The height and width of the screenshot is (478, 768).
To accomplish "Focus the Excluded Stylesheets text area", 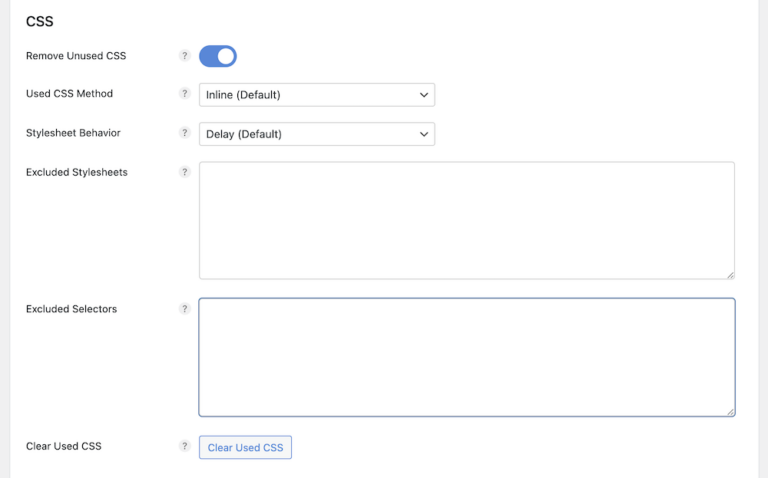I will [x=466, y=220].
